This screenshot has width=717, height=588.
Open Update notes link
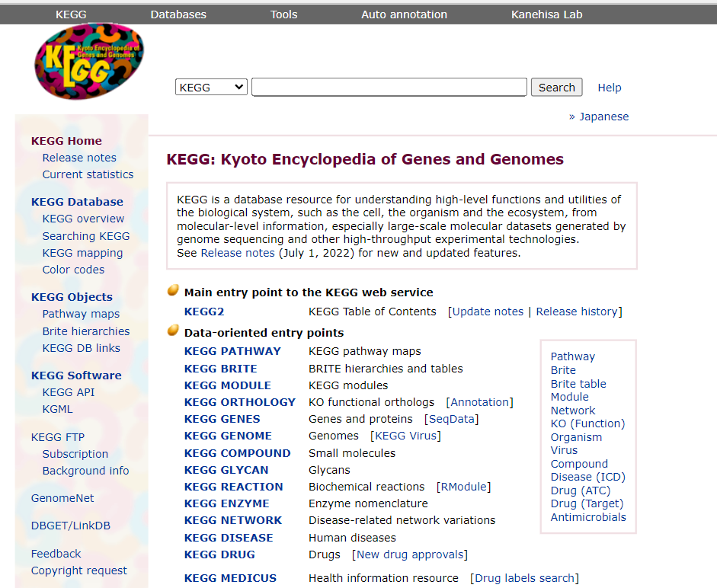[488, 312]
